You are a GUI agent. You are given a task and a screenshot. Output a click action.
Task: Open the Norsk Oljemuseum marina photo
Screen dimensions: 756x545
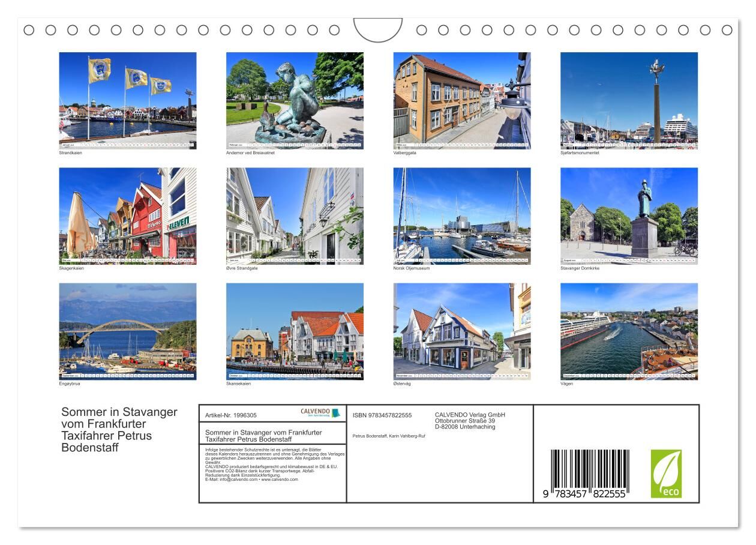[x=462, y=216]
